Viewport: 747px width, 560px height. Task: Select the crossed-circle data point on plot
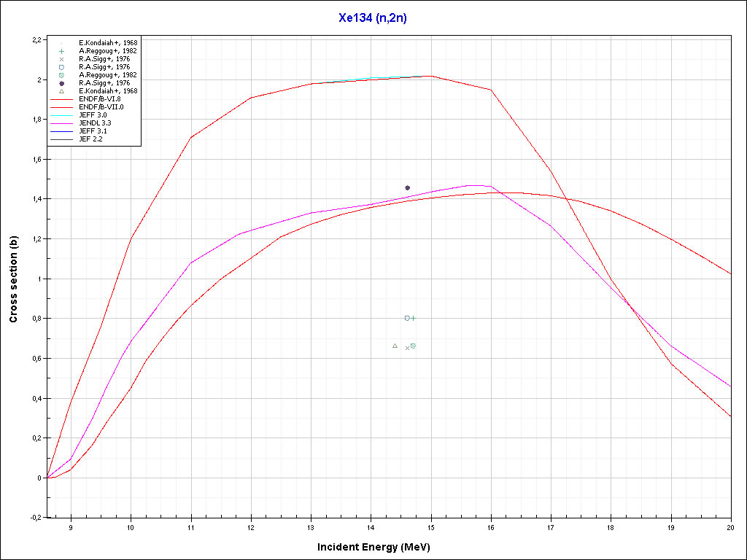click(413, 346)
